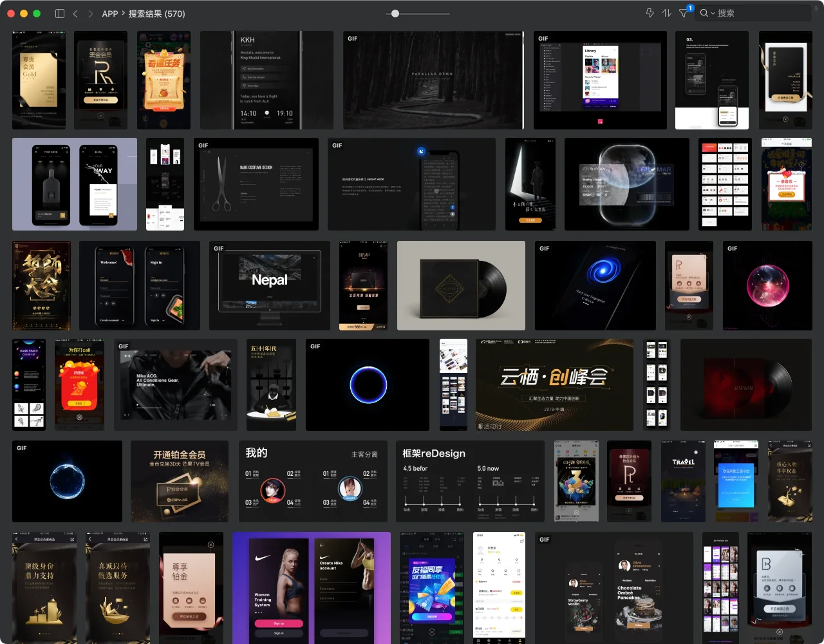The width and height of the screenshot is (824, 644).
Task: Select the KKH flight schedule thumbnail
Action: tap(267, 80)
